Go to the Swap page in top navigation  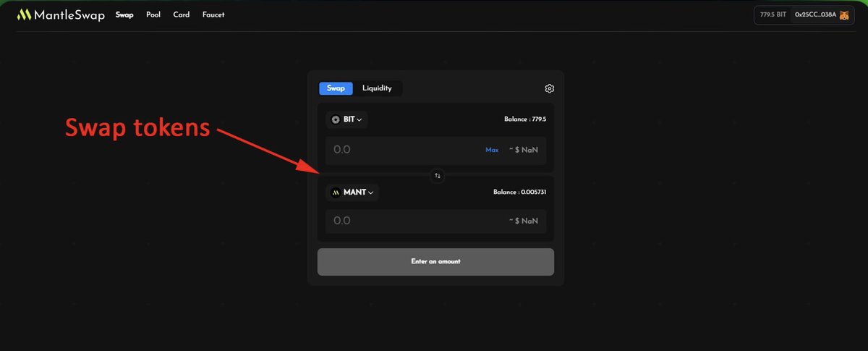pyautogui.click(x=124, y=14)
